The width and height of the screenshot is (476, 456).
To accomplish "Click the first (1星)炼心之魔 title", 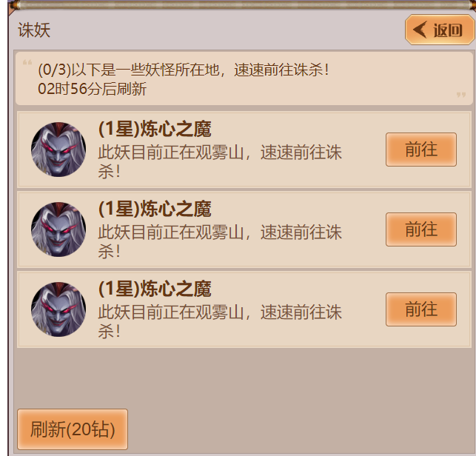I will 155,129.
